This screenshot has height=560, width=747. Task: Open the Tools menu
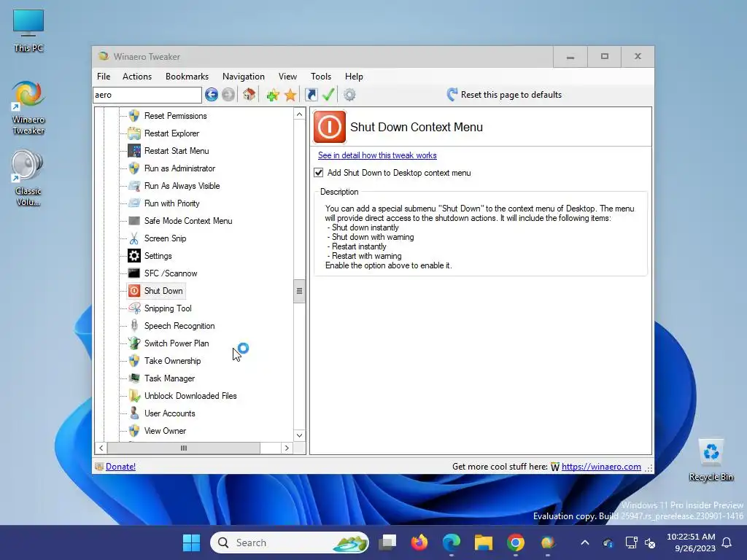(x=321, y=76)
